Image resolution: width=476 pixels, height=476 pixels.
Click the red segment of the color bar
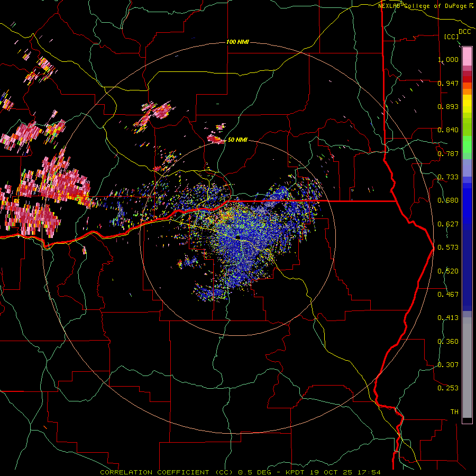click(467, 79)
